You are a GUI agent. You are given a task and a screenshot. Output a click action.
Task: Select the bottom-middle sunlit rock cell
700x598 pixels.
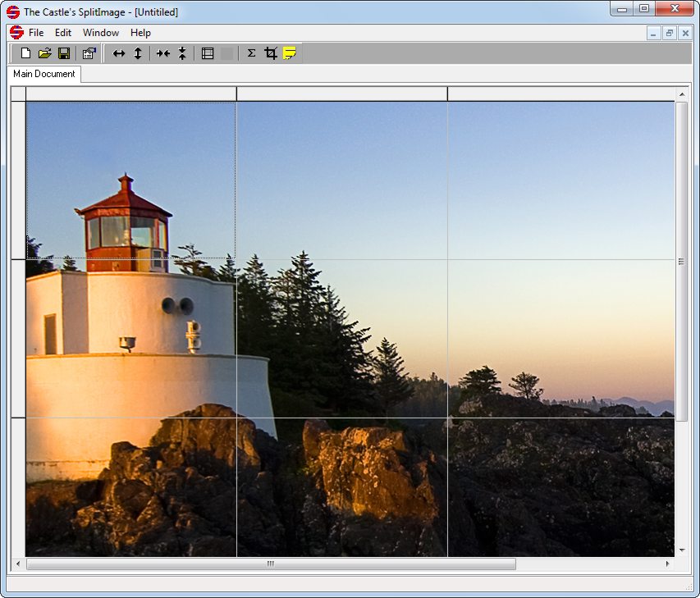tap(342, 487)
